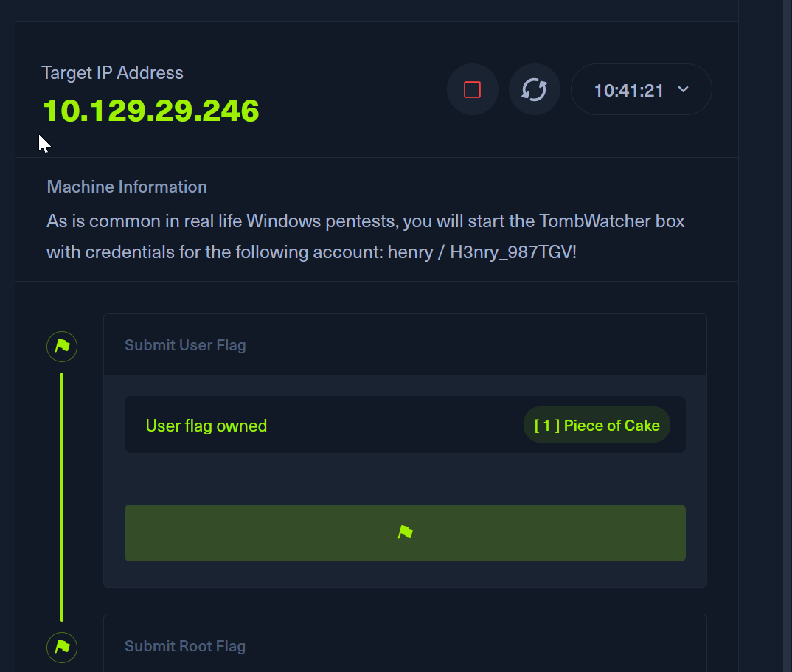Image resolution: width=792 pixels, height=672 pixels.
Task: Click the [ 1 ] Piece of Cake badge
Action: tap(597, 425)
